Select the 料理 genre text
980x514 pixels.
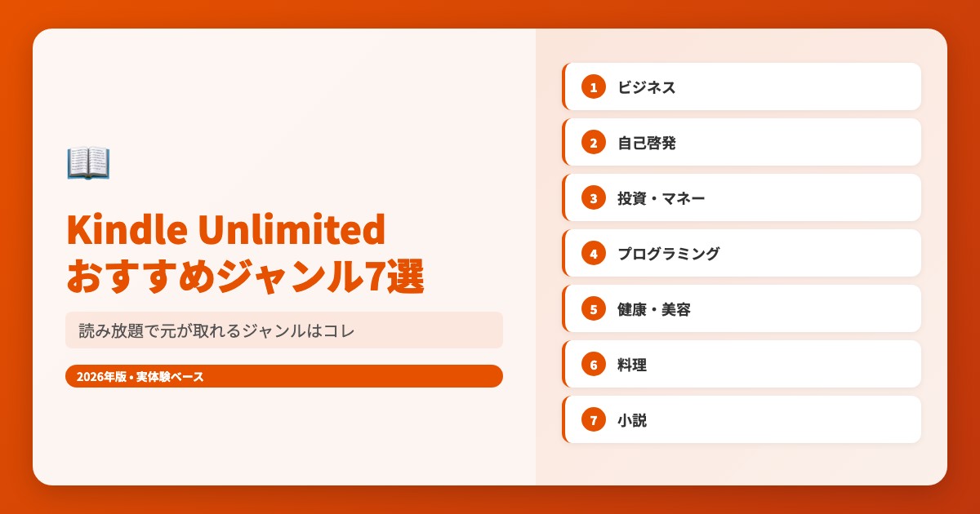click(x=632, y=365)
